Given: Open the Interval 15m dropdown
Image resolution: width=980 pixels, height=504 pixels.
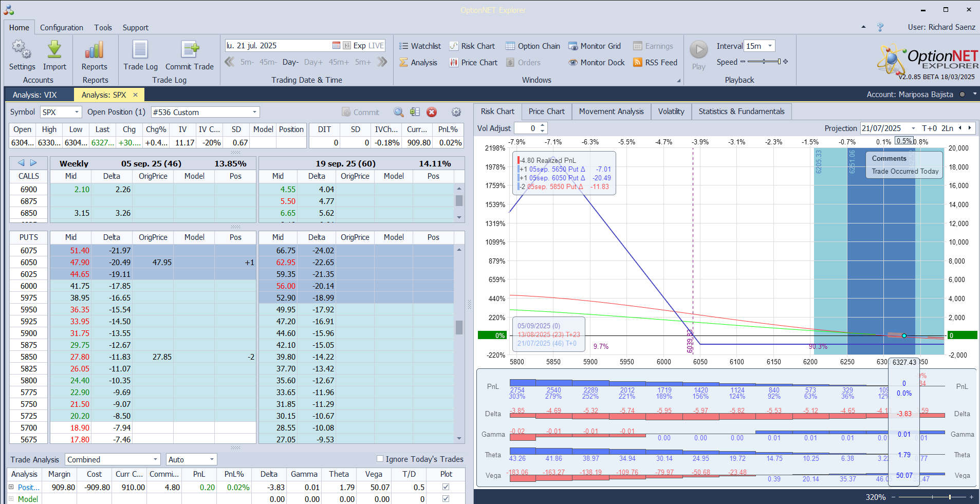Looking at the screenshot, I should click(x=770, y=46).
